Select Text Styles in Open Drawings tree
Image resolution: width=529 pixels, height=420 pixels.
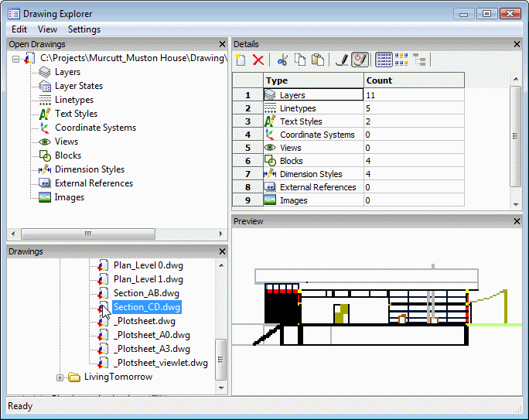(76, 114)
